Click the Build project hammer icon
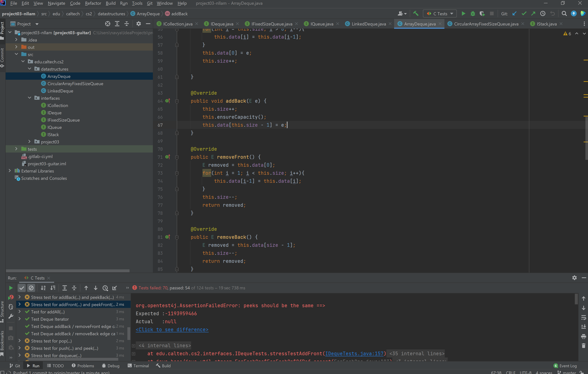Screen dimensions: 588x374 (x=416, y=14)
